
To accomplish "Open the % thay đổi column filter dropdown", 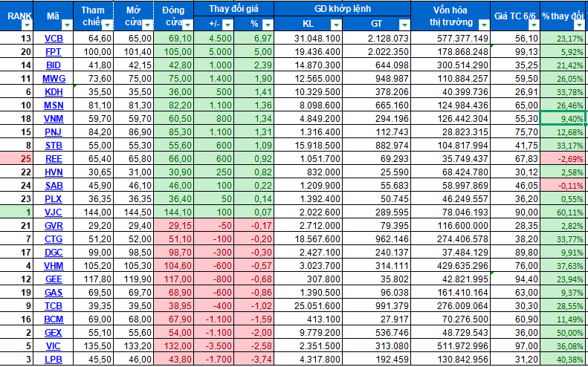I will (580, 25).
